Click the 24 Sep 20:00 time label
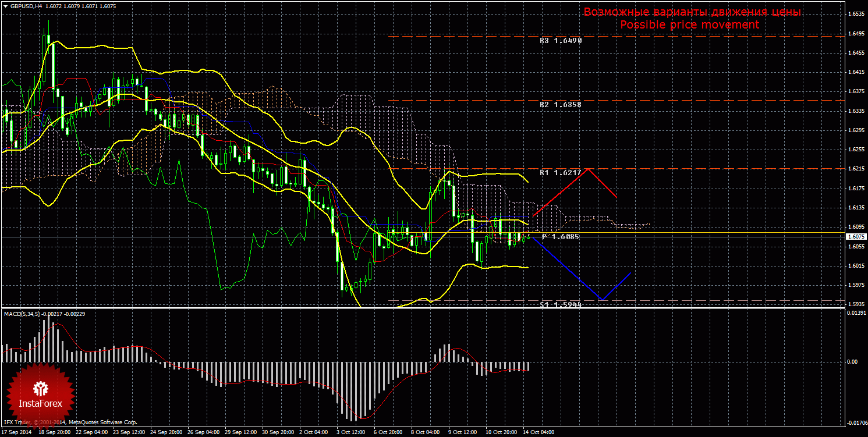The image size is (868, 437). point(166,432)
